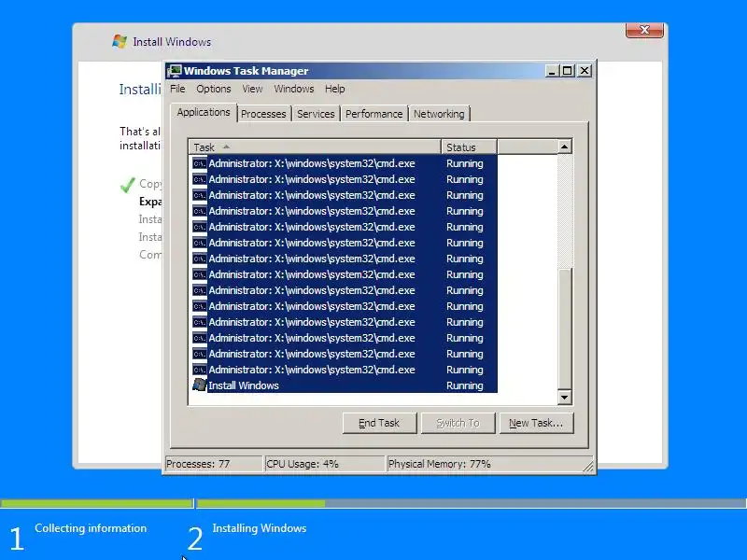Image resolution: width=747 pixels, height=560 pixels.
Task: Open the Help menu
Action: tap(334, 89)
